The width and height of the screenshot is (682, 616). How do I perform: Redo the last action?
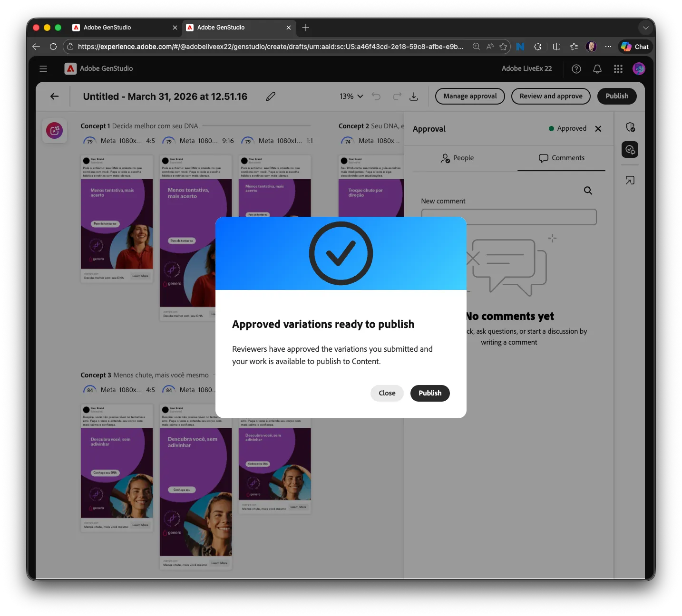(397, 96)
